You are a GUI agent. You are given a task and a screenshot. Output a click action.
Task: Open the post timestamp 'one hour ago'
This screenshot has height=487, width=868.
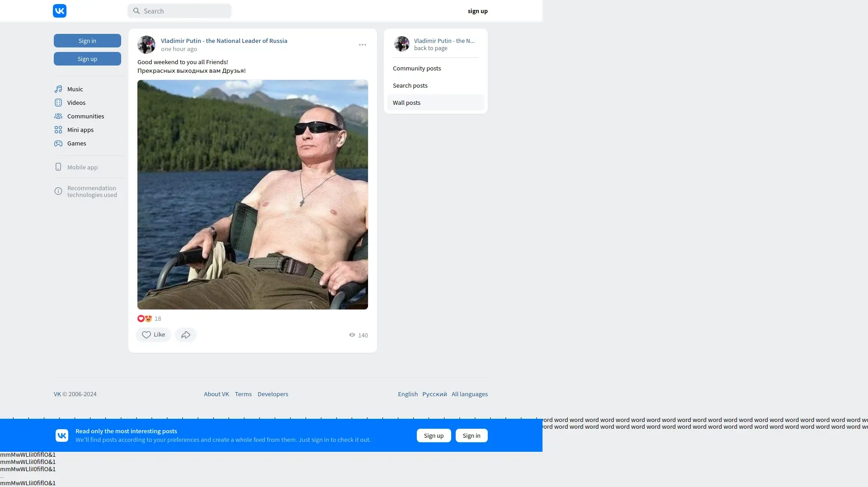pyautogui.click(x=179, y=49)
